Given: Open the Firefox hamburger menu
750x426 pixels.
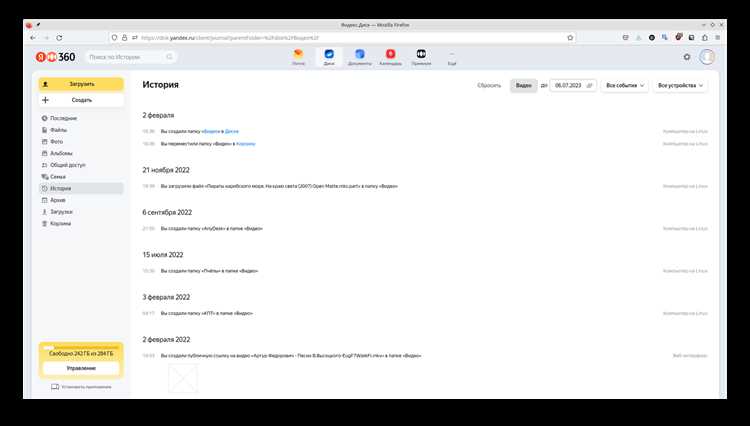Looking at the screenshot, I should click(x=717, y=37).
